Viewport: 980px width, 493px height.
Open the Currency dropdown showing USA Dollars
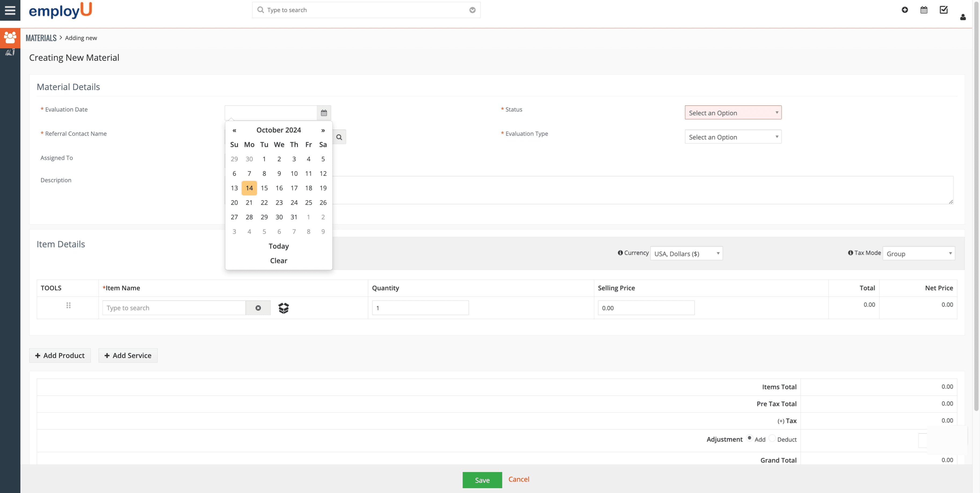coord(686,253)
